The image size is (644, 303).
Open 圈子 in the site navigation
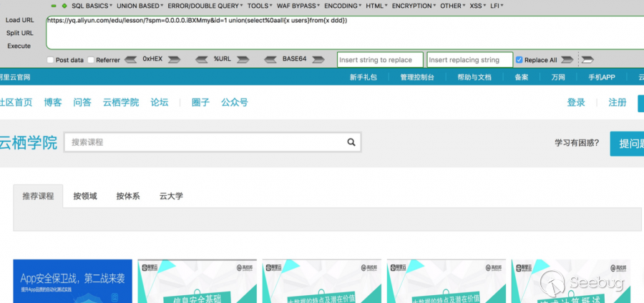[200, 102]
